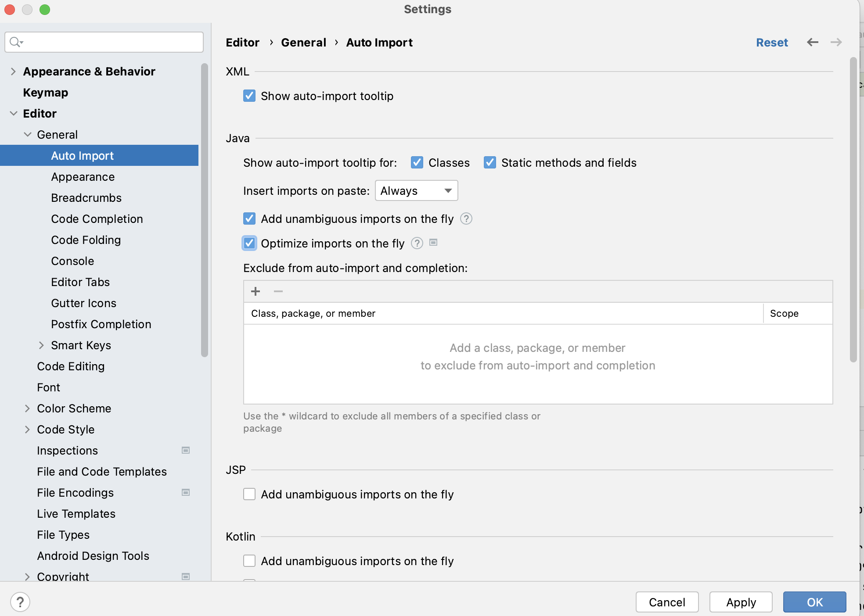Viewport: 864px width, 616px height.
Task: Open help for Java unambiguous imports option
Action: (x=466, y=218)
